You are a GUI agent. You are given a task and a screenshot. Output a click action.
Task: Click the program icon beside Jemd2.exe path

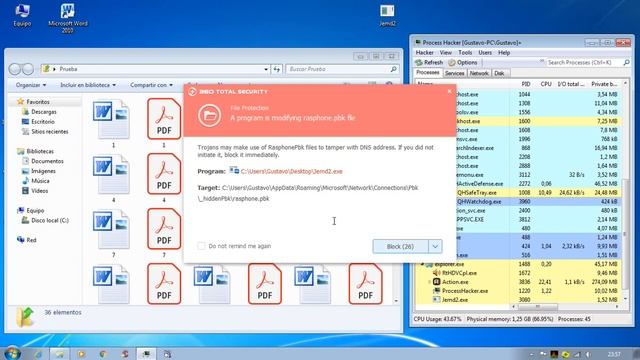[x=234, y=170]
